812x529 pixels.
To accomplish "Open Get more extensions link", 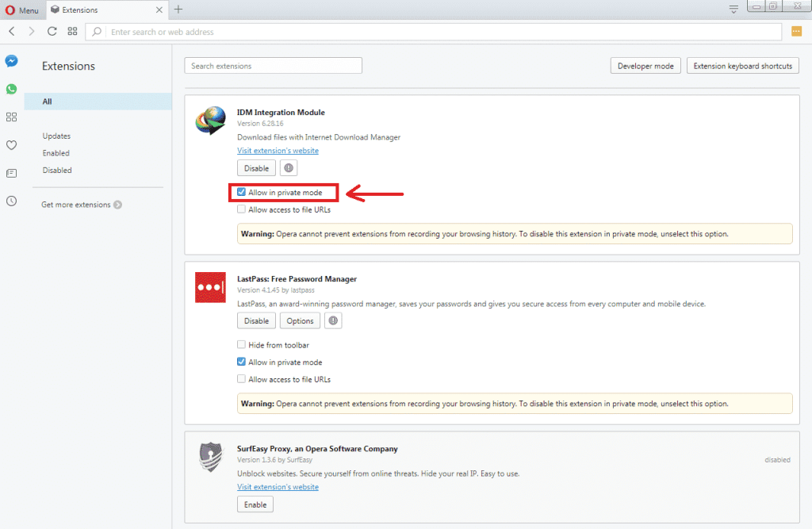I will pos(76,205).
